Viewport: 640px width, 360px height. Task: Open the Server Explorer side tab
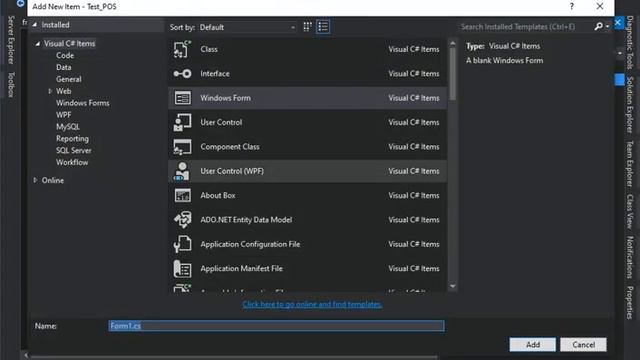(11, 40)
